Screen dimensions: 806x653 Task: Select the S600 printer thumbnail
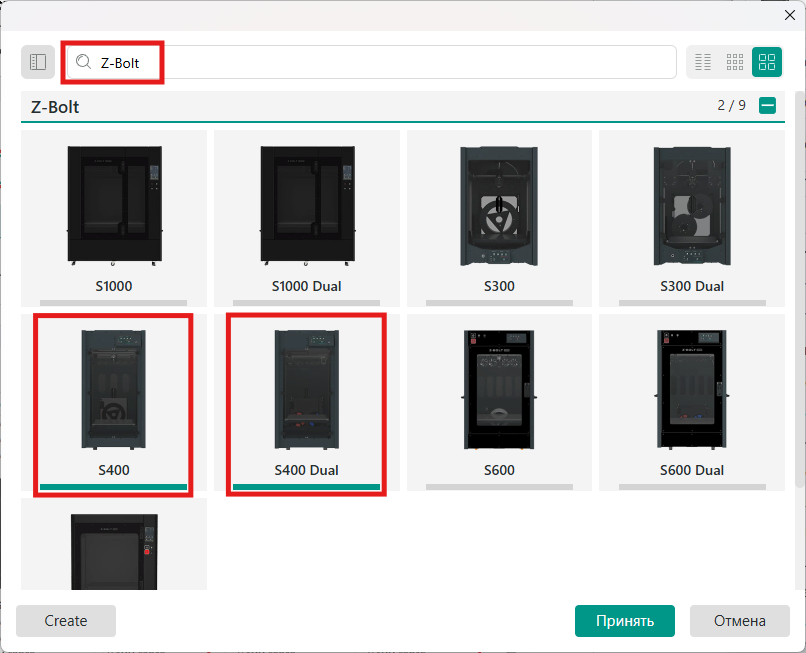pyautogui.click(x=499, y=390)
